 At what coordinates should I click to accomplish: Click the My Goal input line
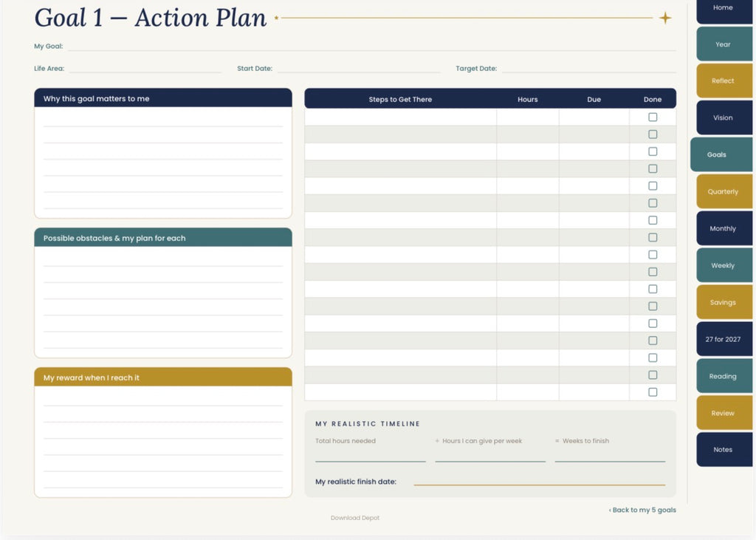(x=372, y=47)
